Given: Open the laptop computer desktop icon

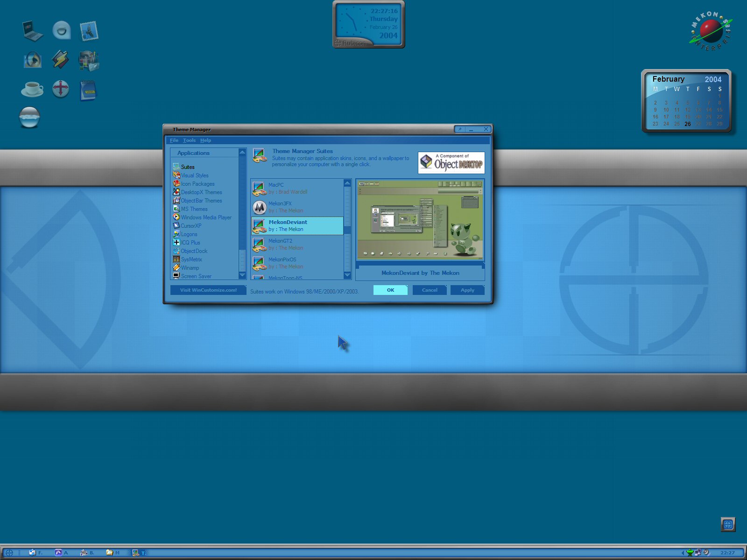Looking at the screenshot, I should (x=33, y=31).
